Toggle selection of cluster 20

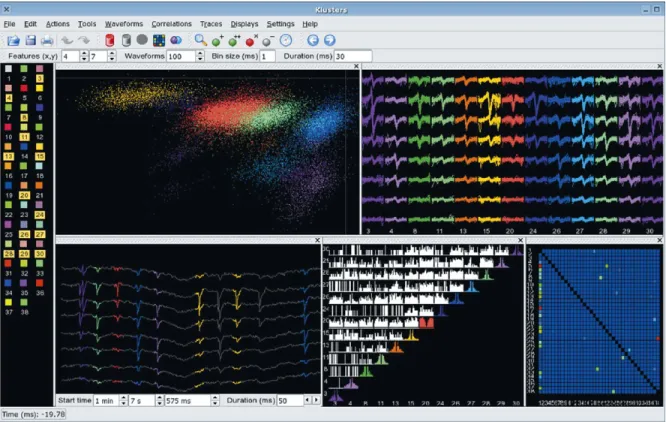[24, 195]
